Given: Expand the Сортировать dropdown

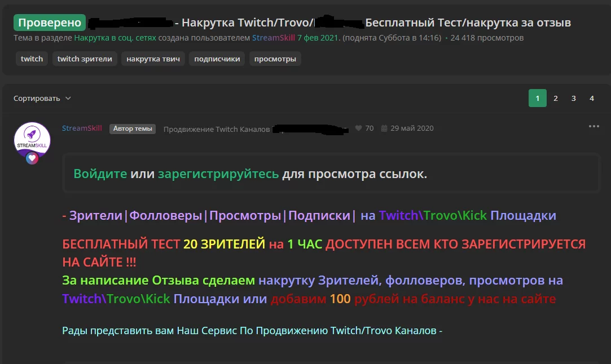Looking at the screenshot, I should pyautogui.click(x=42, y=98).
